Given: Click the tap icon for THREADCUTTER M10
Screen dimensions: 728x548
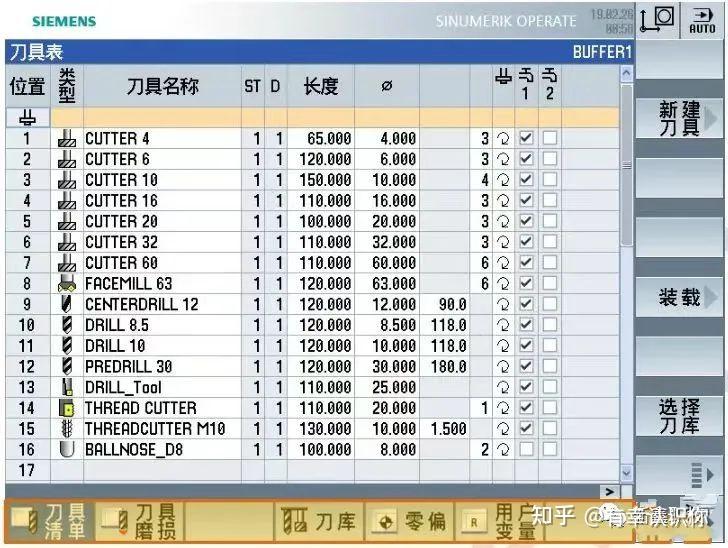Looking at the screenshot, I should (x=67, y=429).
